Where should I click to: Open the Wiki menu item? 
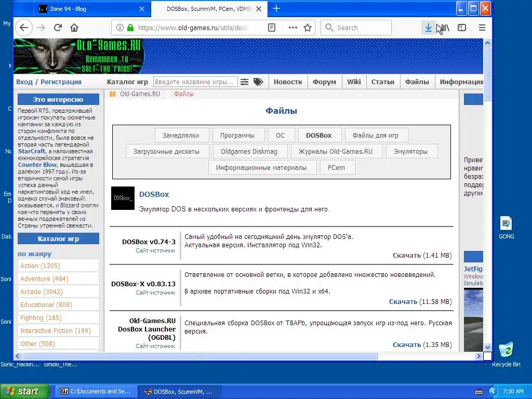tap(353, 82)
